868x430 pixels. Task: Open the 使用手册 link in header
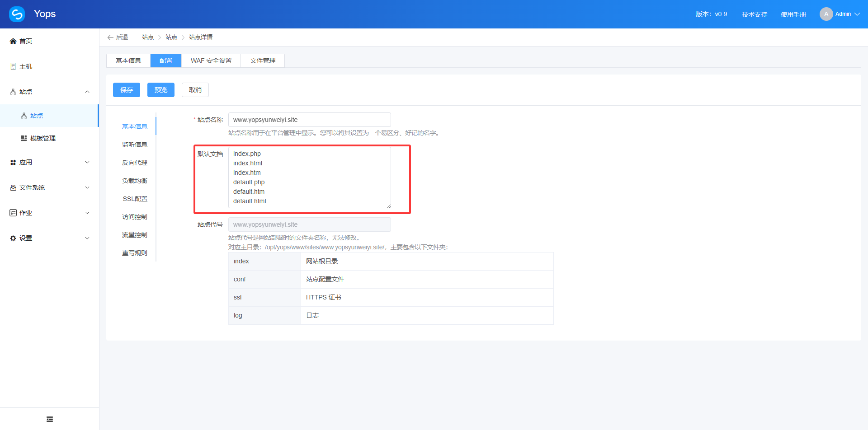[x=793, y=14]
